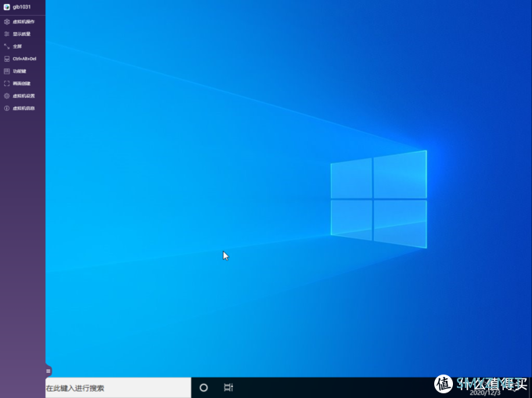Open Task View icon on taskbar
The image size is (532, 398).
coord(228,388)
